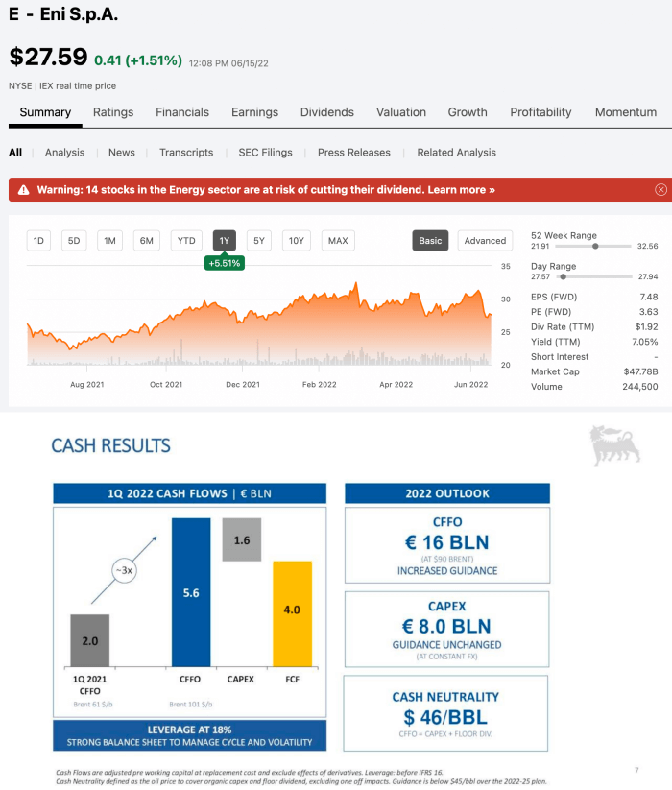Click the LEVERAGE AT 18% banner
672x790 pixels.
[x=189, y=735]
